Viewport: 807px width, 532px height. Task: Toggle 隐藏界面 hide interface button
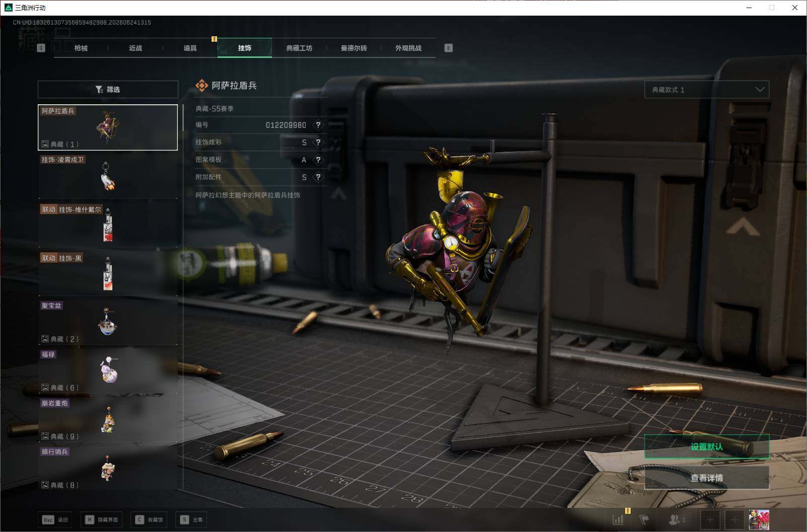tap(101, 519)
